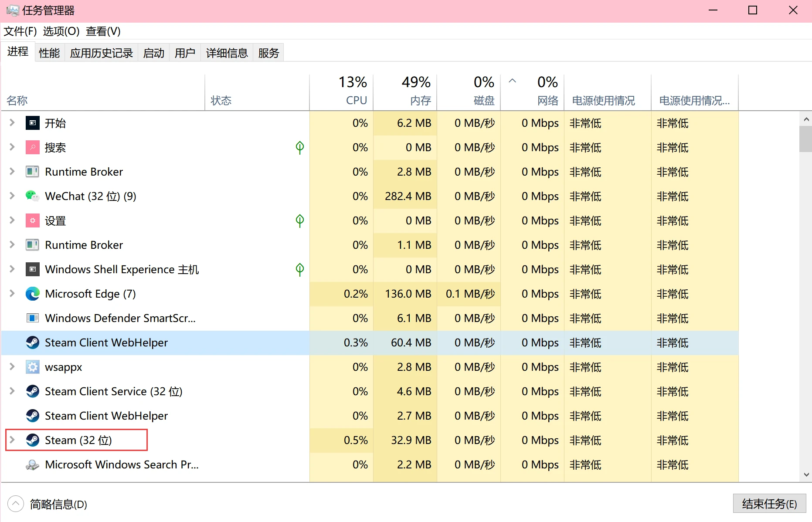Viewport: 812px width, 522px height.
Task: Click the vertical scrollbar thumb
Action: point(805,139)
